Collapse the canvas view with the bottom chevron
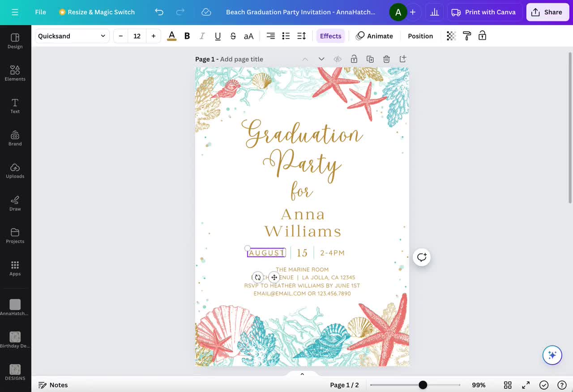The image size is (573, 392). pos(302,374)
